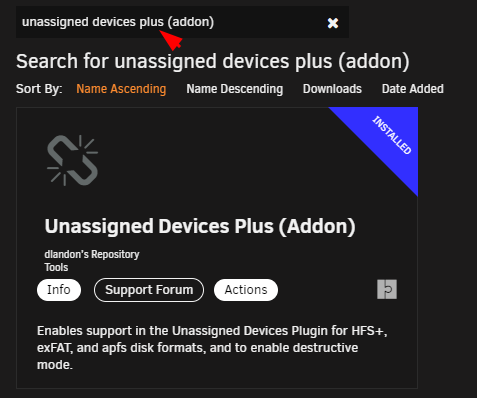Click the 'Search for unassigned devices plus' heading
Image resolution: width=477 pixels, height=398 pixels.
[213, 61]
